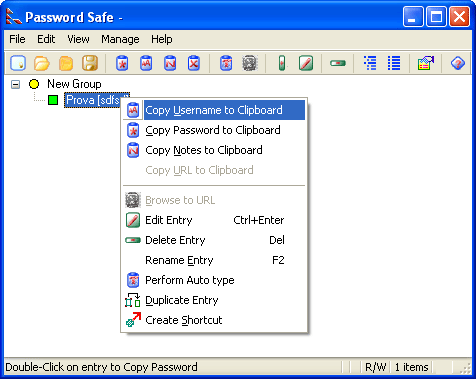Choose Edit Entry from context menu
The height and width of the screenshot is (379, 476).
coord(214,220)
